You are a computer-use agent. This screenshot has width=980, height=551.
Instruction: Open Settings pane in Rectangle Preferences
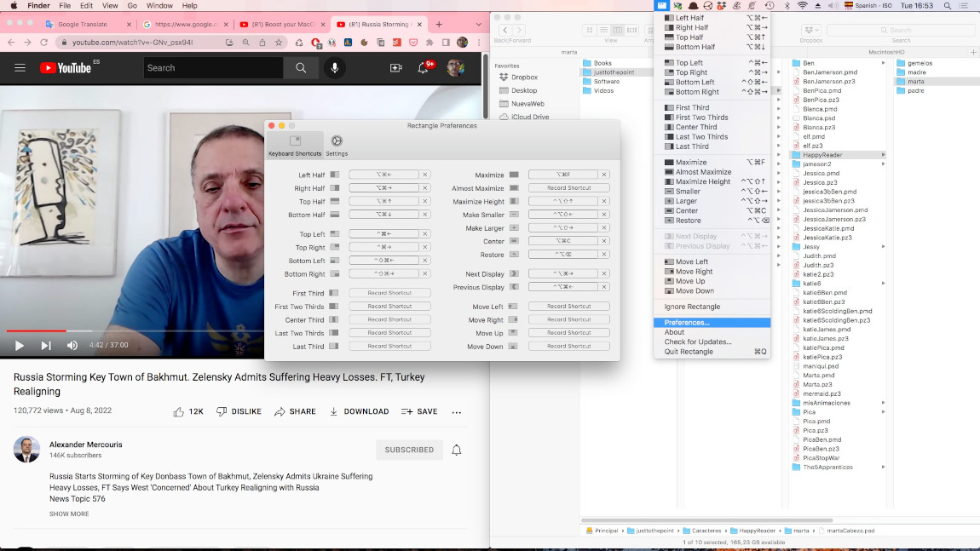pyautogui.click(x=337, y=145)
